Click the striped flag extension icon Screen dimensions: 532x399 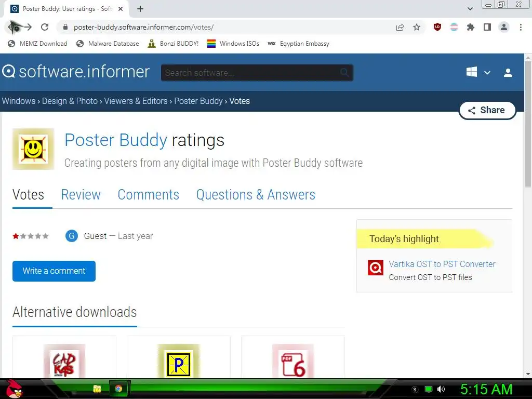[454, 27]
